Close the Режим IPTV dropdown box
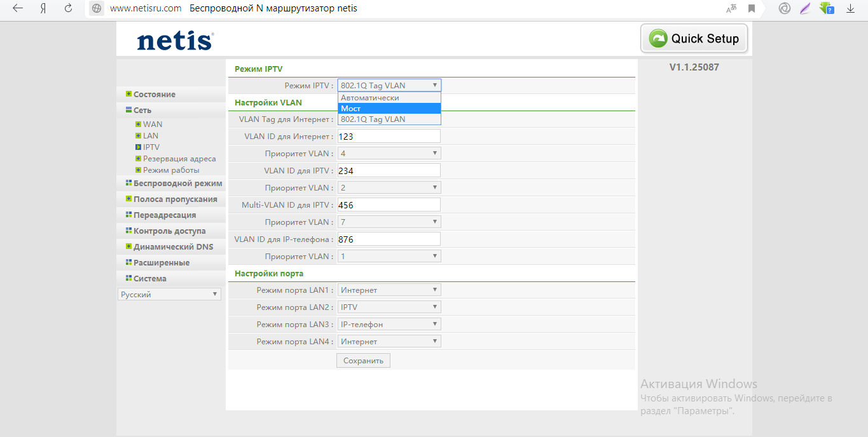Viewport: 868px width, 437px height. tap(389, 85)
